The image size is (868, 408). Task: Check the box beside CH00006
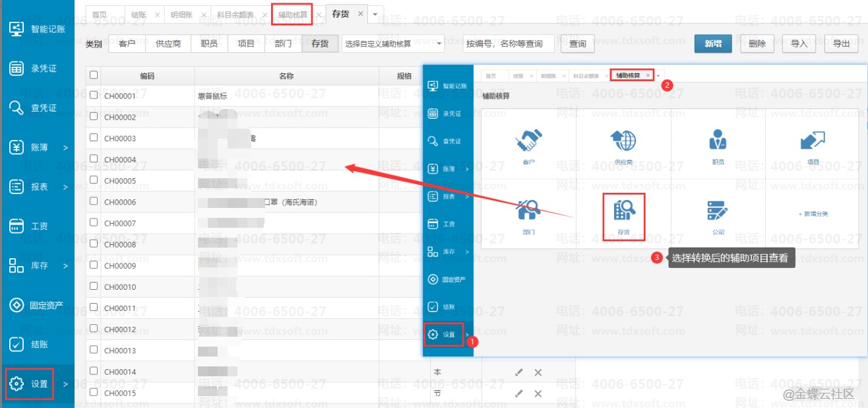(94, 201)
